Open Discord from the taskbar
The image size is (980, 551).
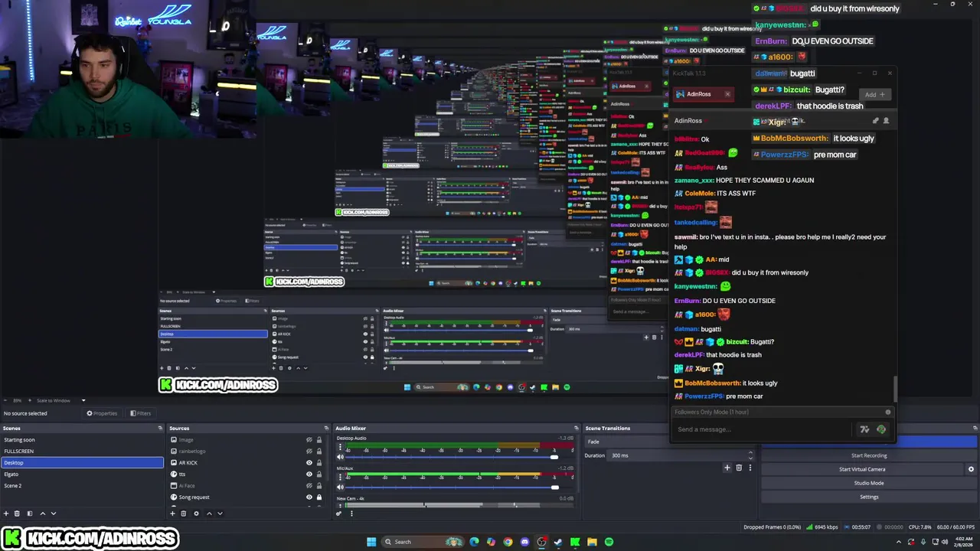coord(524,542)
